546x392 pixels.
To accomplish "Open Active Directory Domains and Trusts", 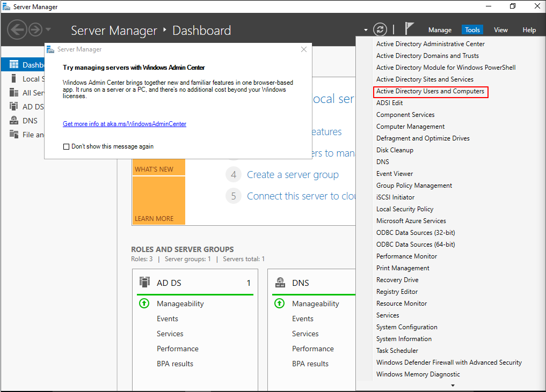I will (x=427, y=56).
